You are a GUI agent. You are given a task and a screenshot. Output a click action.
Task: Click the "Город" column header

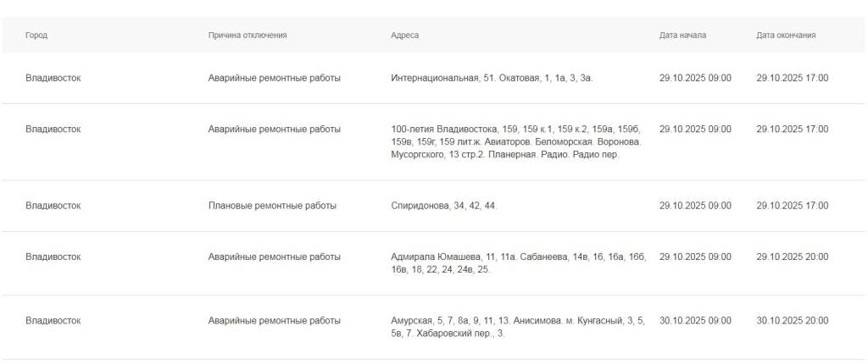point(36,36)
